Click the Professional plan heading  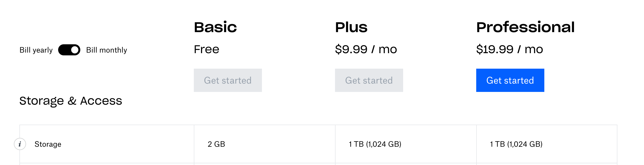coord(525,27)
